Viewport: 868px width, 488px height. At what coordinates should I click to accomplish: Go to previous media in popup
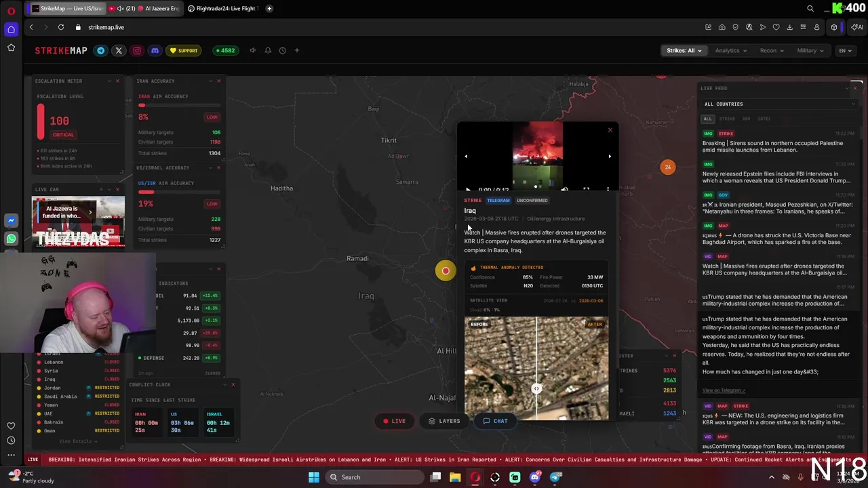[x=466, y=157]
